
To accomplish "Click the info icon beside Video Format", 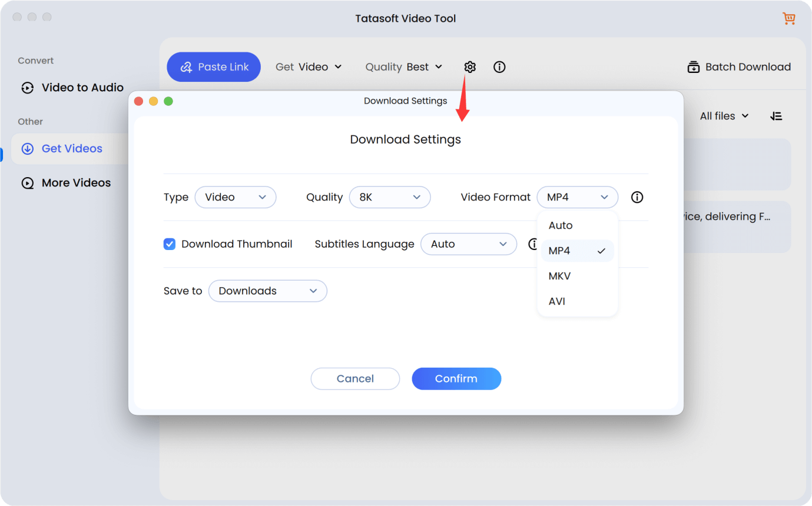I will [637, 197].
